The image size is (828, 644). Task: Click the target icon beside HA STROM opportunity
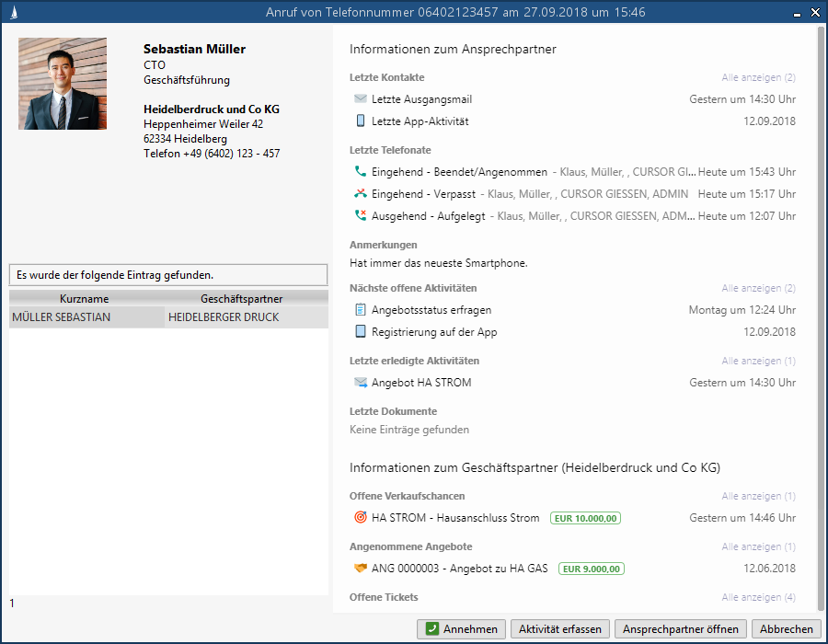[360, 518]
